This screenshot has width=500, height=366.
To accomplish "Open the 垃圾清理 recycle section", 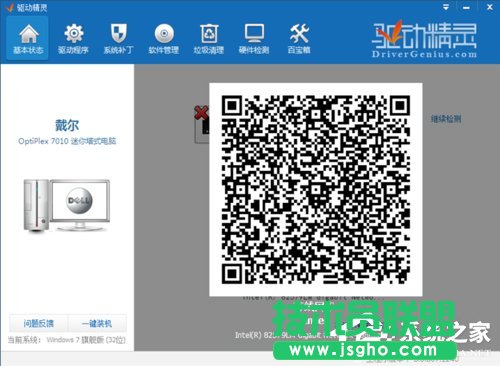I will point(209,39).
